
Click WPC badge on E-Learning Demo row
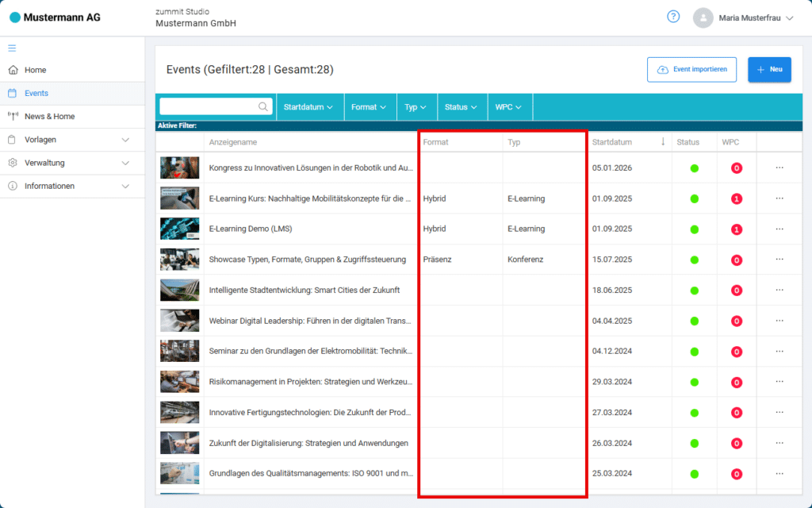coord(737,229)
